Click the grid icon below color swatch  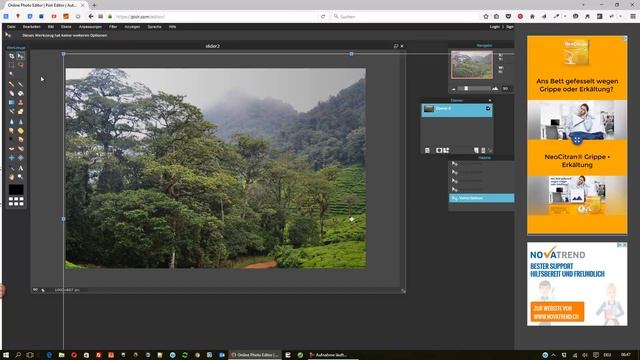(x=16, y=201)
